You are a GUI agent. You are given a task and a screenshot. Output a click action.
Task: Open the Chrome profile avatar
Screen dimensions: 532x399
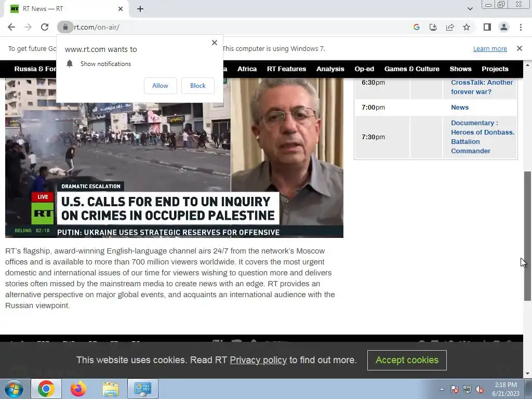504,27
